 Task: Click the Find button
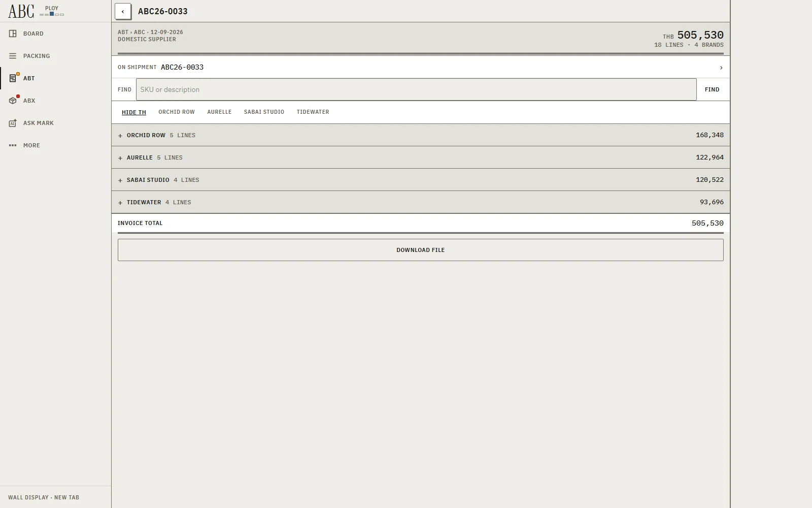712,89
